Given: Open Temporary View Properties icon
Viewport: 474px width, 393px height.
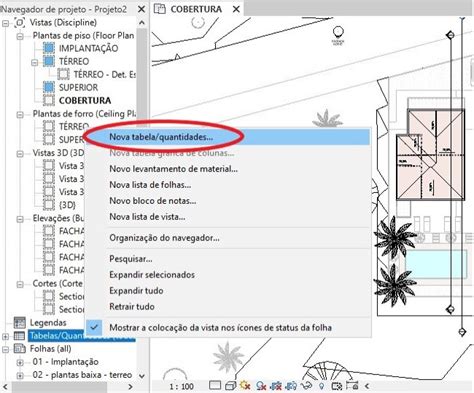Looking at the screenshot, I should coord(337,386).
